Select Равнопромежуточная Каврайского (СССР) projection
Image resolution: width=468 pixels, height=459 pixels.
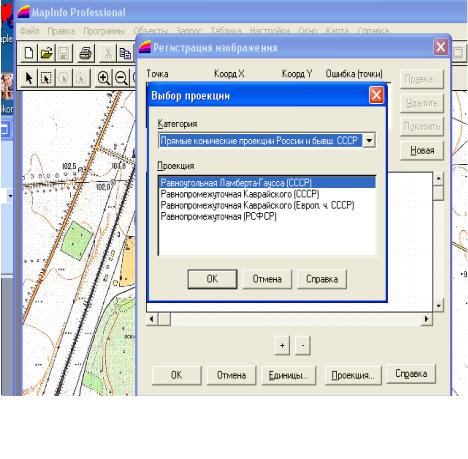(x=267, y=194)
